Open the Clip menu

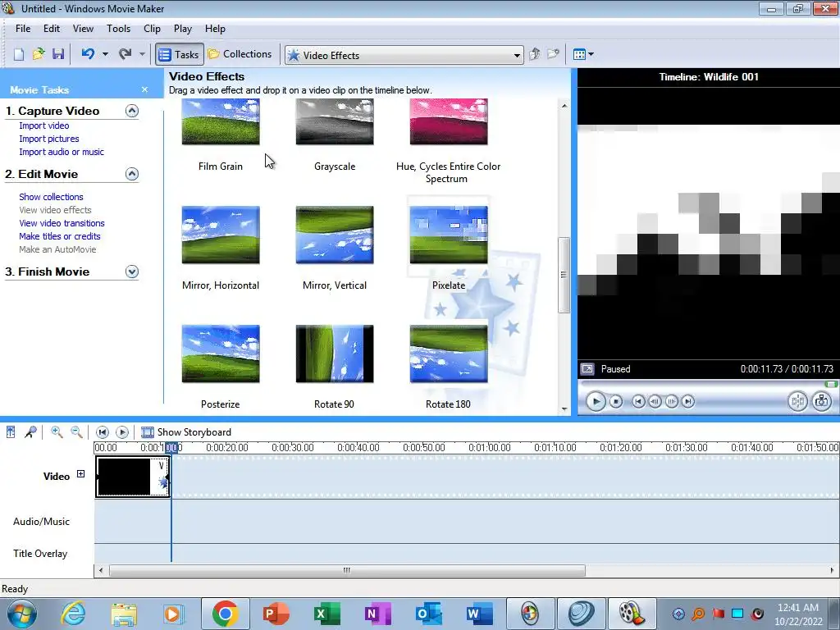[152, 29]
